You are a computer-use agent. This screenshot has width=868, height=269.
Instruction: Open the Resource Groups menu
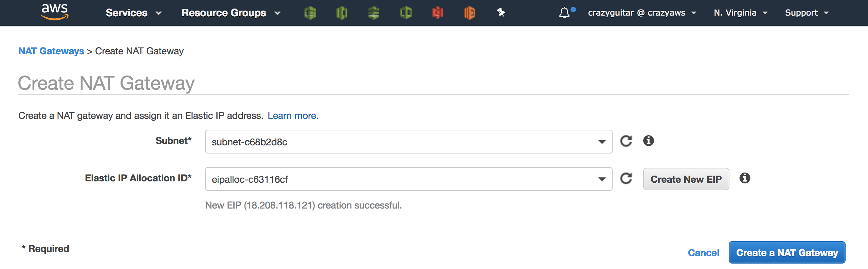coord(231,13)
